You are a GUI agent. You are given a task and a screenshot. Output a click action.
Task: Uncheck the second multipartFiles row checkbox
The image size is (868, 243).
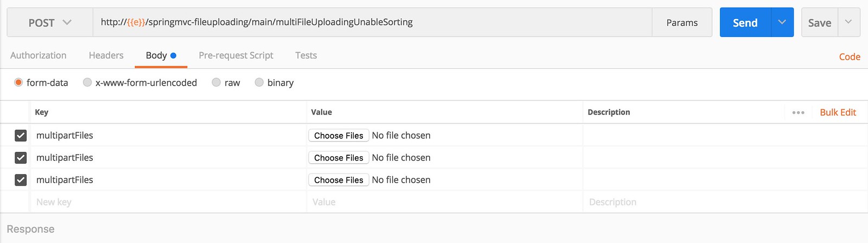pos(21,157)
